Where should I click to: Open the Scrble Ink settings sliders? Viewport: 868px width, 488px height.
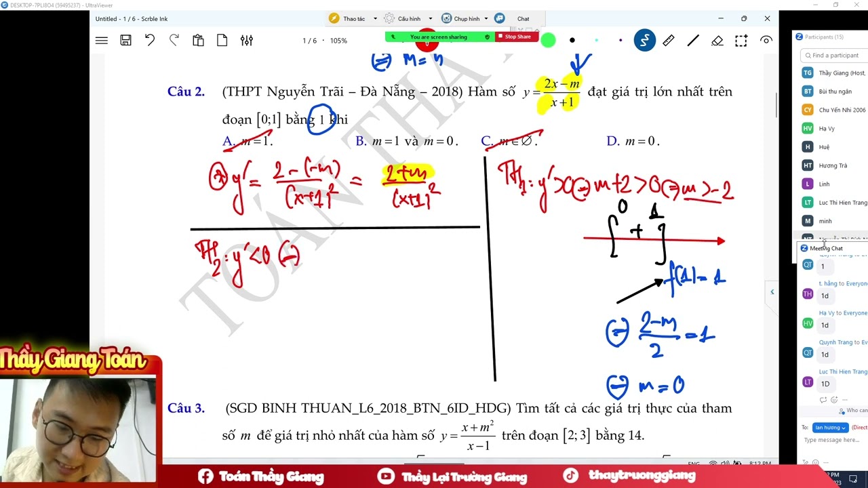[247, 41]
